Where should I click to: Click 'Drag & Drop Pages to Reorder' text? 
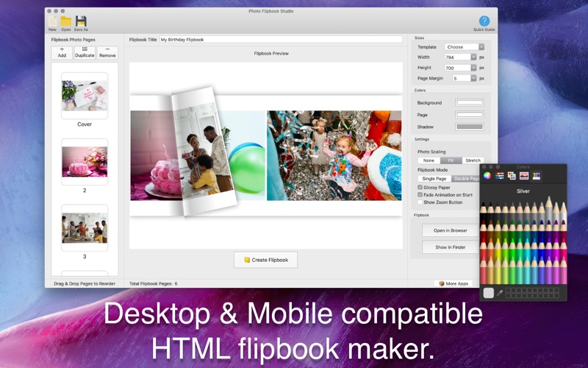click(x=85, y=283)
